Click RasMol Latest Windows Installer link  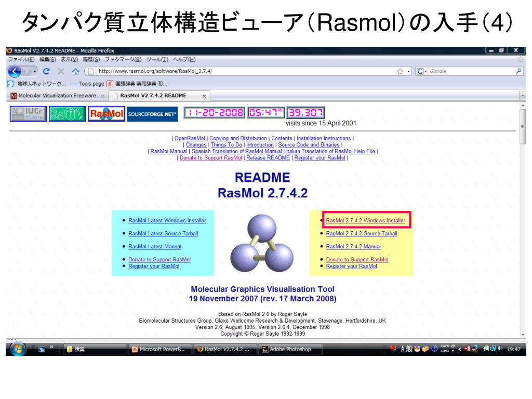tap(167, 220)
